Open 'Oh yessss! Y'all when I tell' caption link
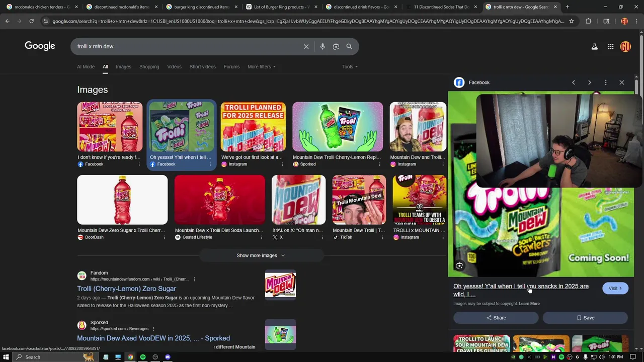Viewport: 644px width, 362px height. 521,290
